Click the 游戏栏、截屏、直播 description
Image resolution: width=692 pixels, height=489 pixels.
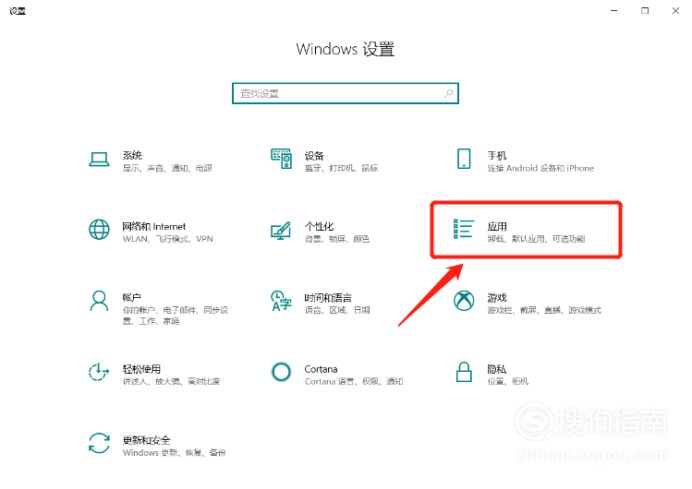point(544,310)
